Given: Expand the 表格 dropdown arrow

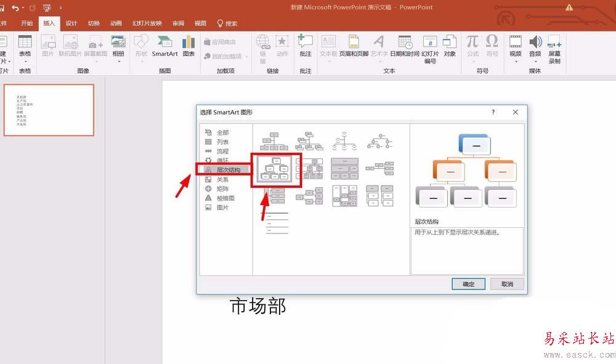Looking at the screenshot, I should [x=25, y=62].
